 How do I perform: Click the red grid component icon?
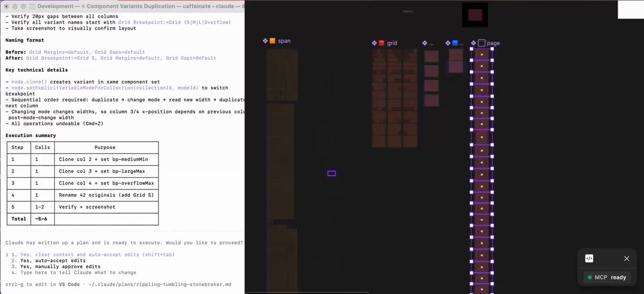click(382, 43)
